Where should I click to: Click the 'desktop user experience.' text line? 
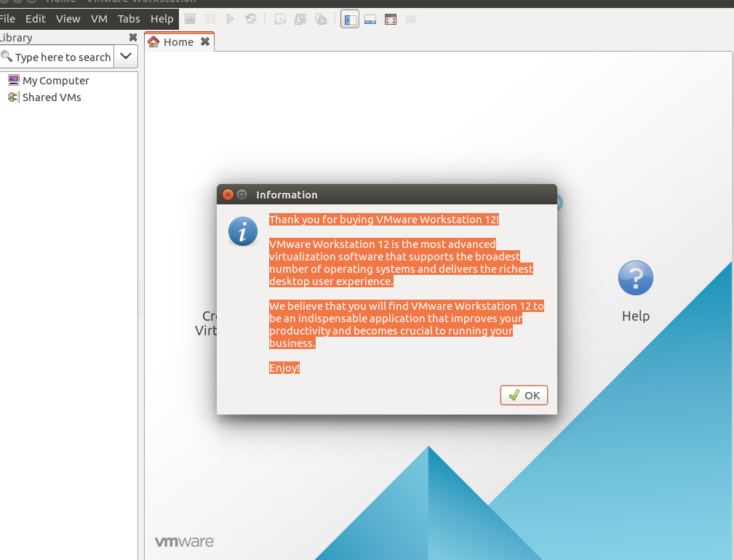pyautogui.click(x=331, y=281)
